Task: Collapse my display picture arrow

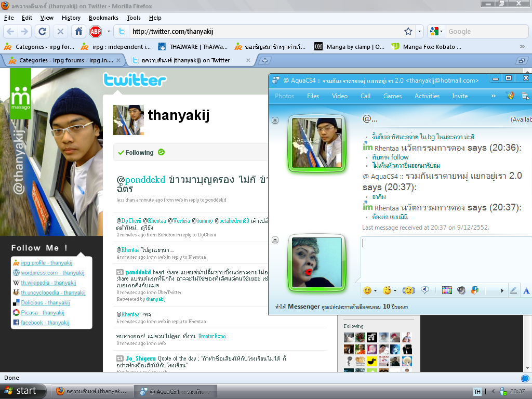Action: (275, 240)
